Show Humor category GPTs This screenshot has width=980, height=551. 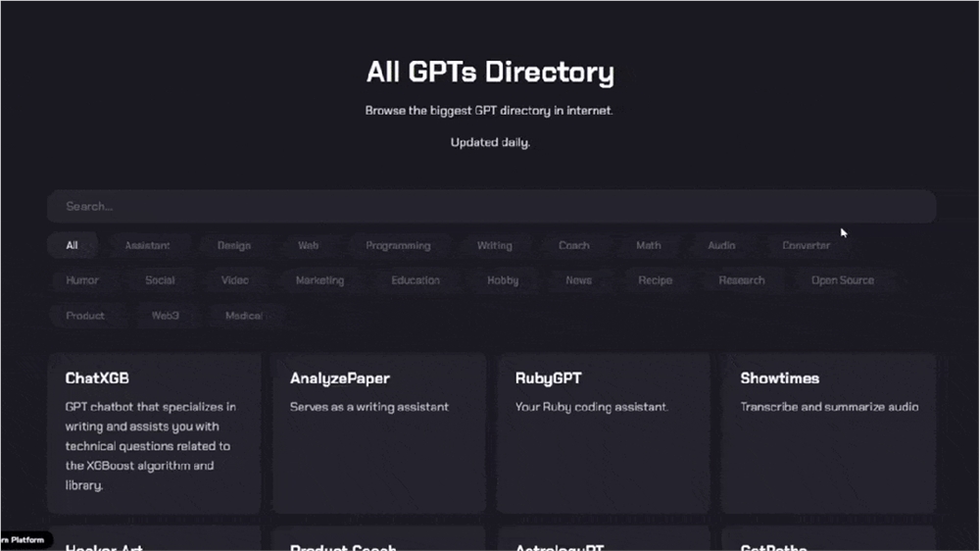(82, 280)
